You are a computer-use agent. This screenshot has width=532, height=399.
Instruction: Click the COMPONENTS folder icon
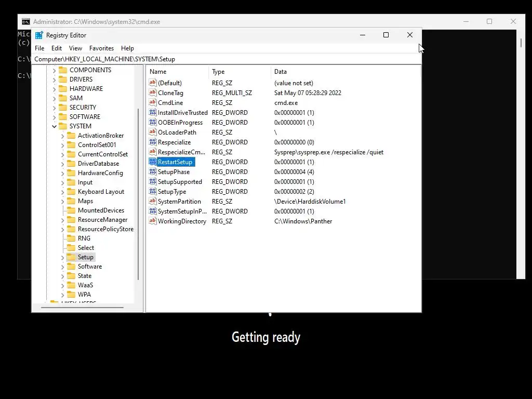(63, 70)
